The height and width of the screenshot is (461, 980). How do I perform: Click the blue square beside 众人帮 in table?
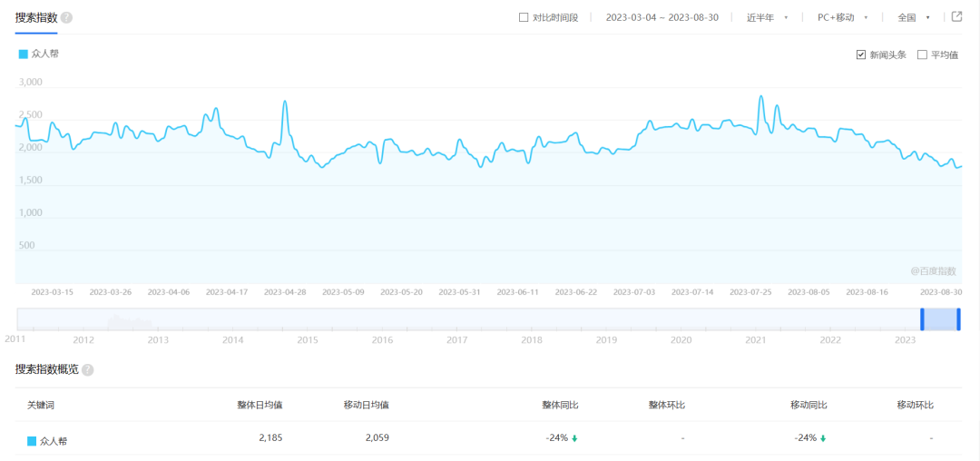pyautogui.click(x=32, y=441)
